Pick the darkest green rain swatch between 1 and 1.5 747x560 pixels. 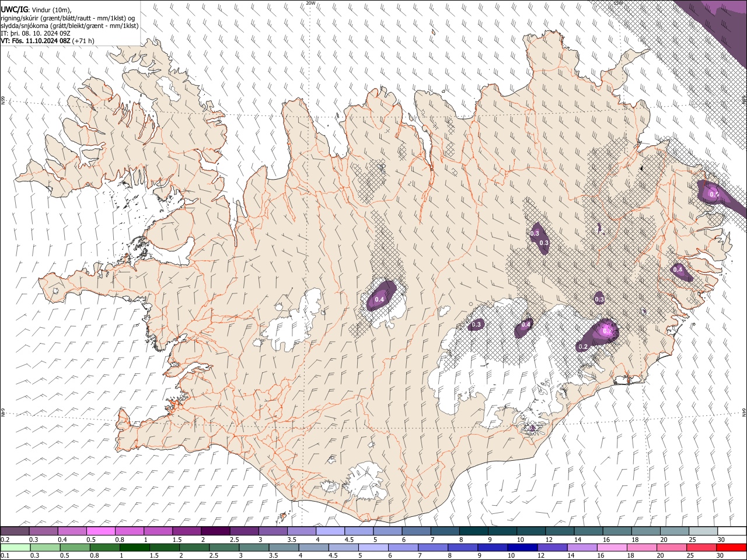[134, 547]
